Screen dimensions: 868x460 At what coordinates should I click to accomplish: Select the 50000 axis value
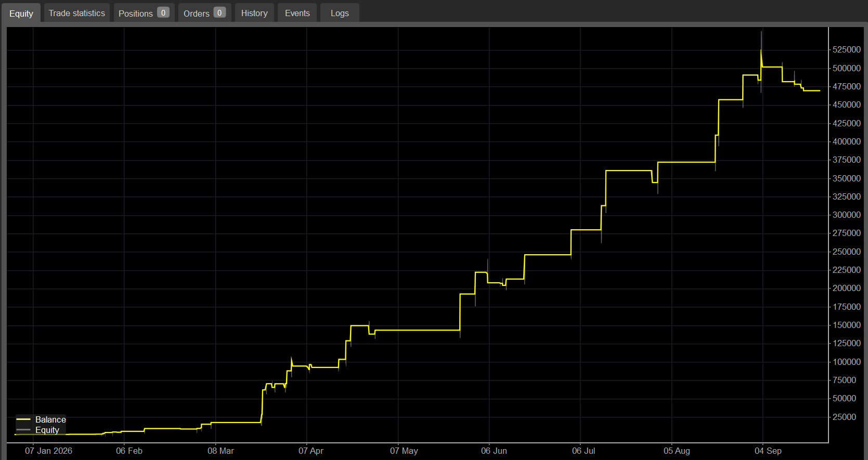[x=845, y=398]
